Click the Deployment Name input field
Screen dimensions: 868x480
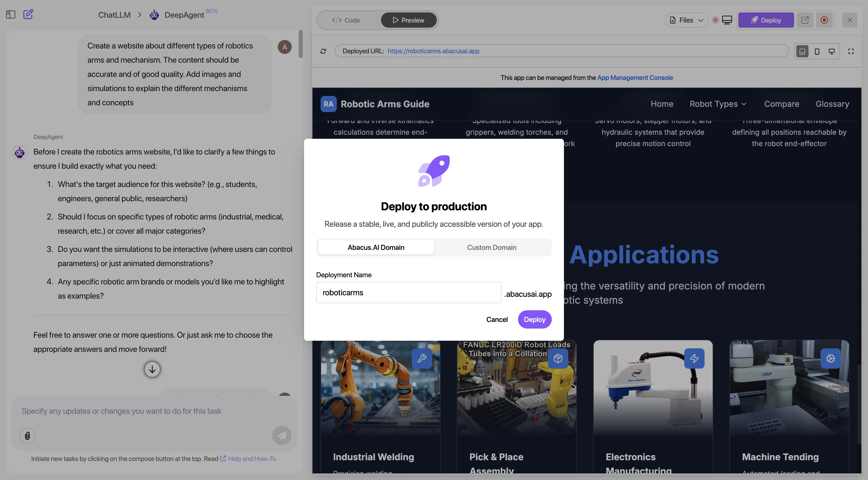pyautogui.click(x=408, y=292)
